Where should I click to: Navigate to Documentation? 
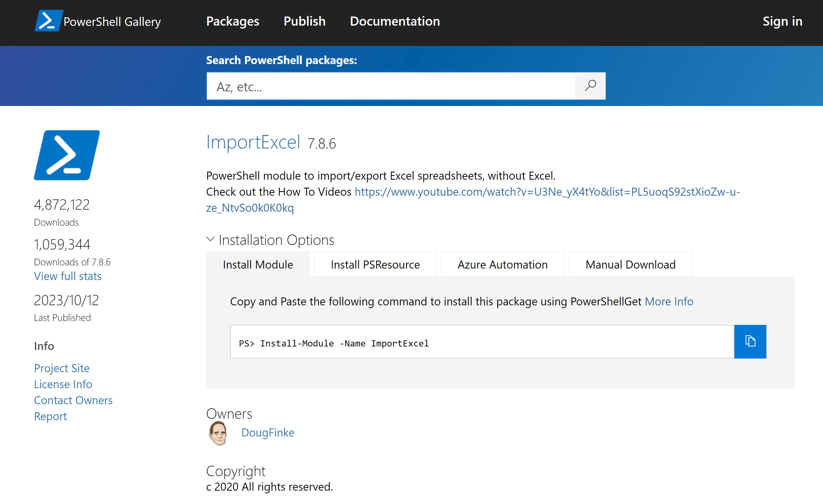pos(395,21)
